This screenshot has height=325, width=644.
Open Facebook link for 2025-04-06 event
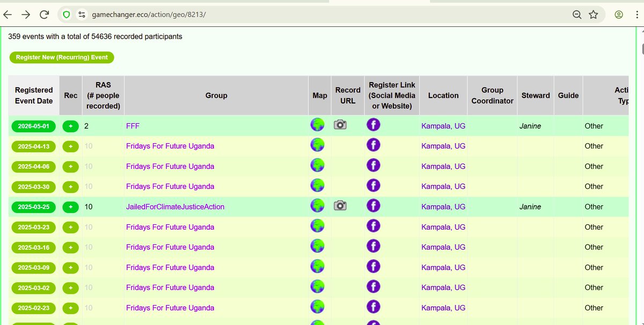point(374,166)
